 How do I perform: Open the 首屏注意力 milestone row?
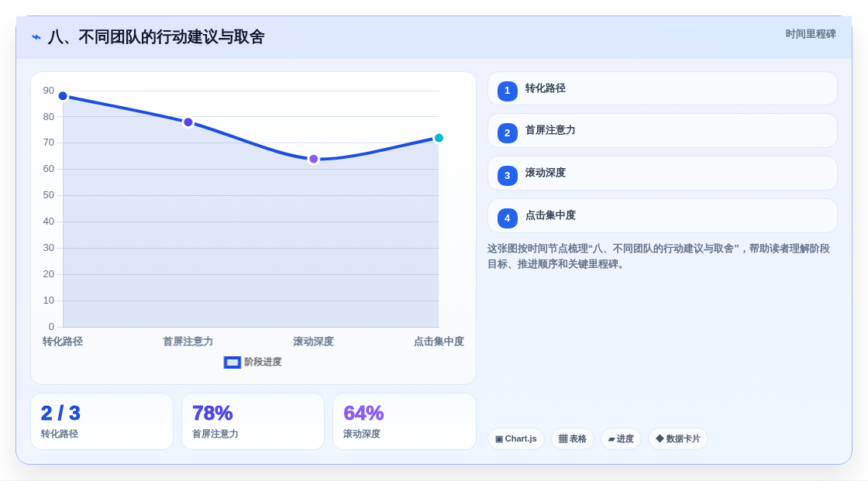click(662, 131)
